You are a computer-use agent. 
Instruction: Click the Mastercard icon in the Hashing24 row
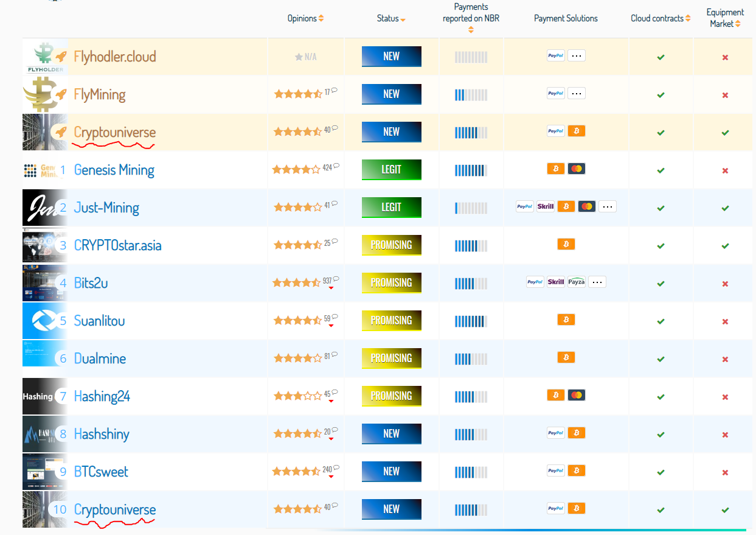(x=577, y=395)
